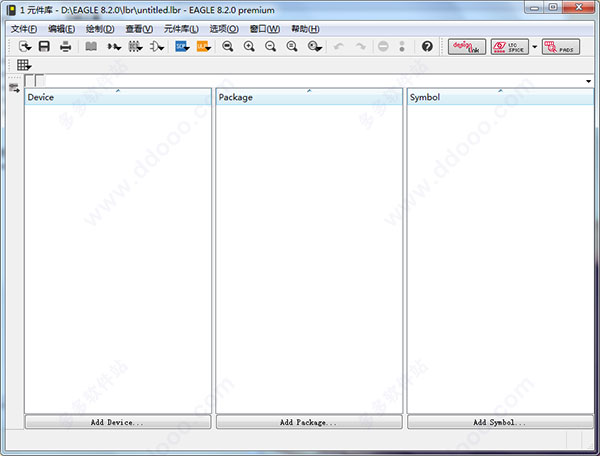Open the 元件库(L) menu

click(182, 29)
